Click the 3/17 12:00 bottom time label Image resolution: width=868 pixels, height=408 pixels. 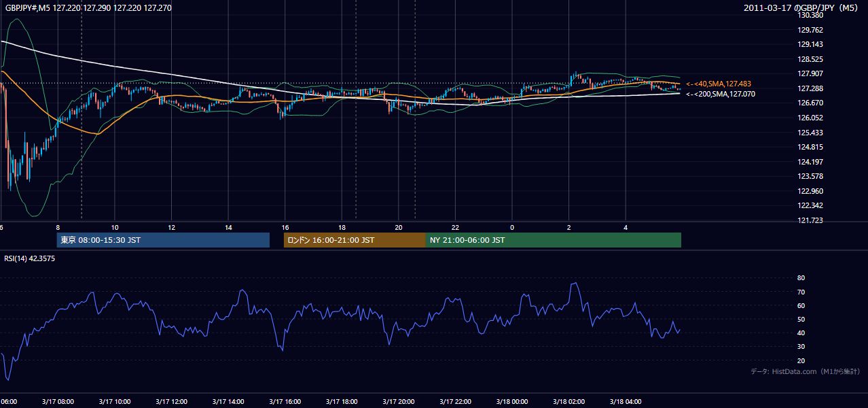(x=171, y=401)
